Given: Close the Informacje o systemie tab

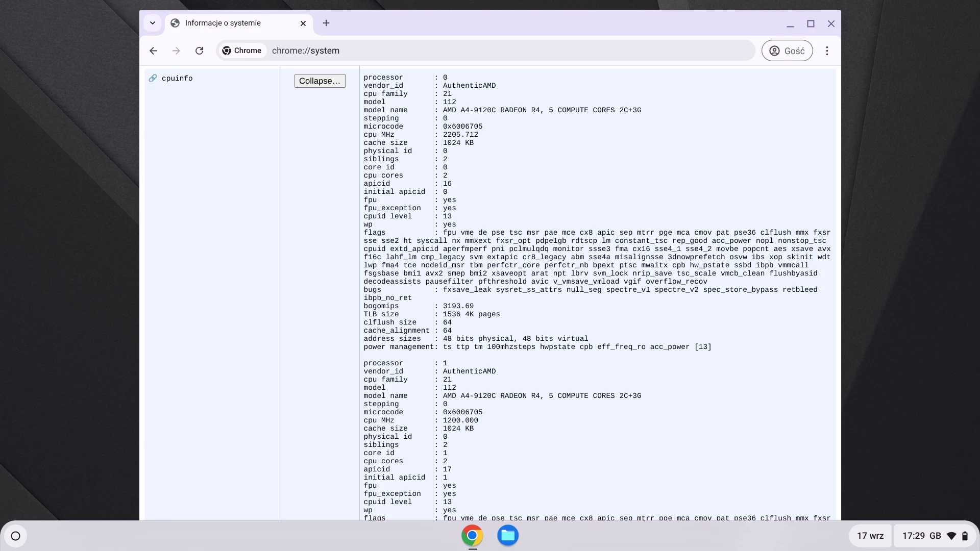Looking at the screenshot, I should coord(303,23).
